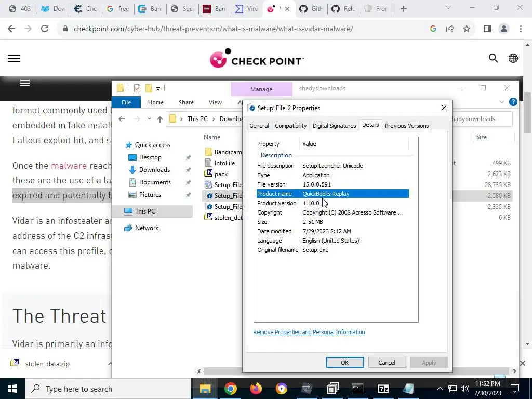Image resolution: width=532 pixels, height=399 pixels.
Task: Select the File version property row
Action: pos(332,184)
